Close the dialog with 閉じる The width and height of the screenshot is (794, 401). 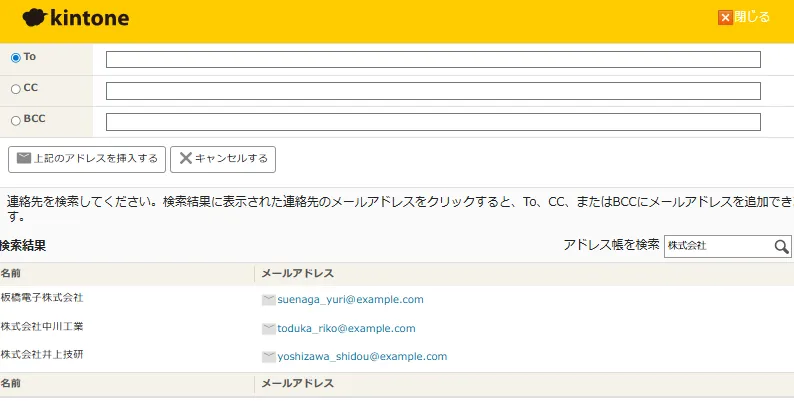[x=743, y=17]
